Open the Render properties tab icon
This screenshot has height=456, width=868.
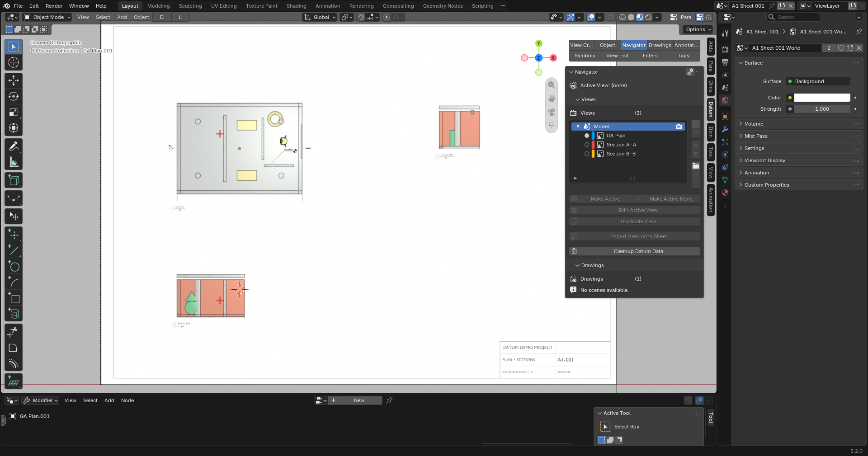(x=725, y=49)
